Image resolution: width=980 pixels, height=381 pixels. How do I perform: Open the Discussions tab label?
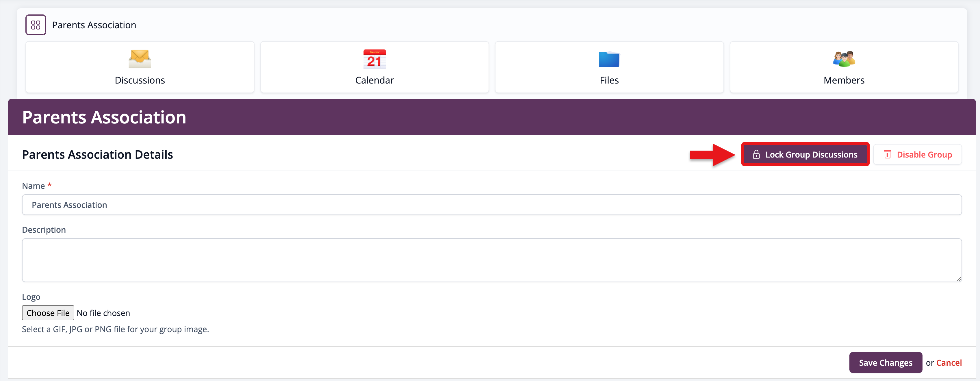click(140, 80)
